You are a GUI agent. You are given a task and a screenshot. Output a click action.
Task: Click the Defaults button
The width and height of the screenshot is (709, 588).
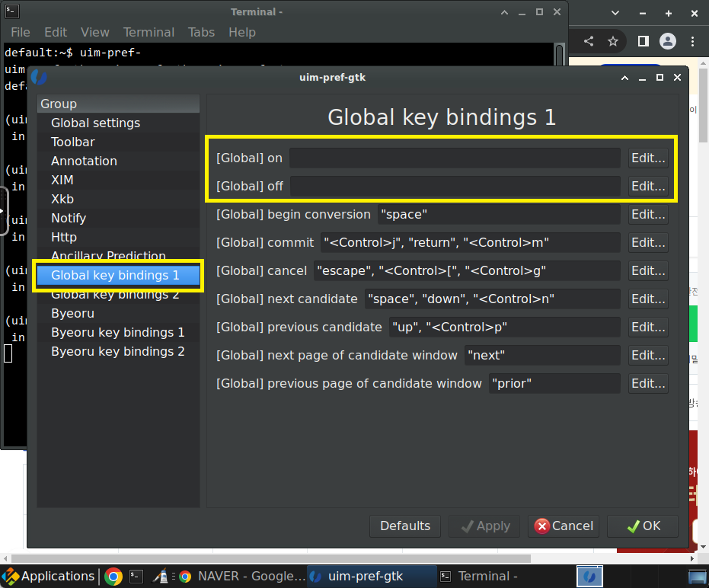pyautogui.click(x=405, y=526)
